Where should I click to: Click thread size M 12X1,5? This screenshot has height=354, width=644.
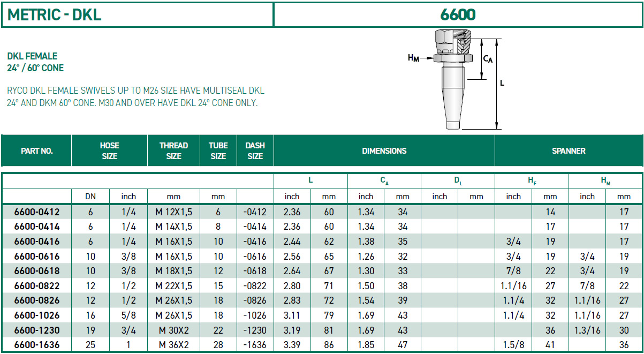[x=173, y=212]
